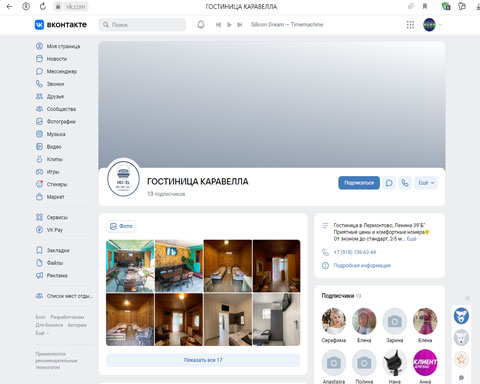Screen dimensions: 480x384
Task: Go back using the browser back arrow
Action: pos(9,6)
